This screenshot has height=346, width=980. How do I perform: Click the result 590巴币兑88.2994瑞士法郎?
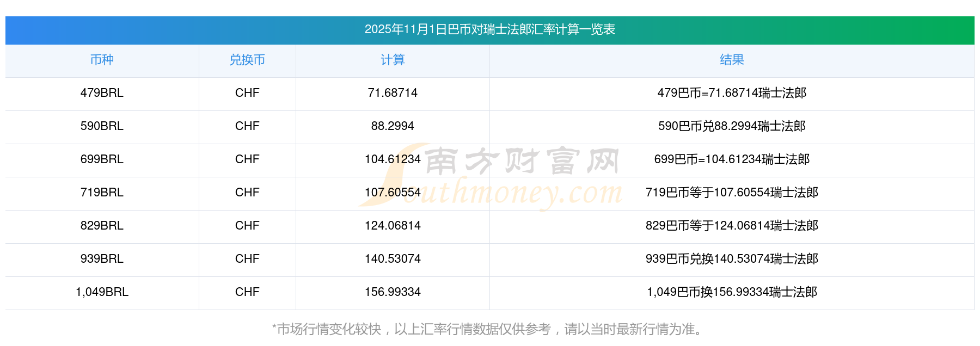732,126
